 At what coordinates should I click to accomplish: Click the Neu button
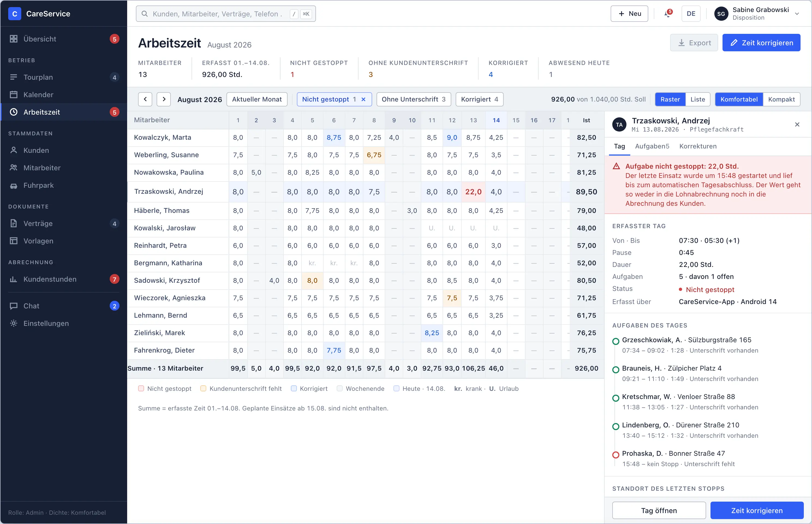pyautogui.click(x=629, y=14)
